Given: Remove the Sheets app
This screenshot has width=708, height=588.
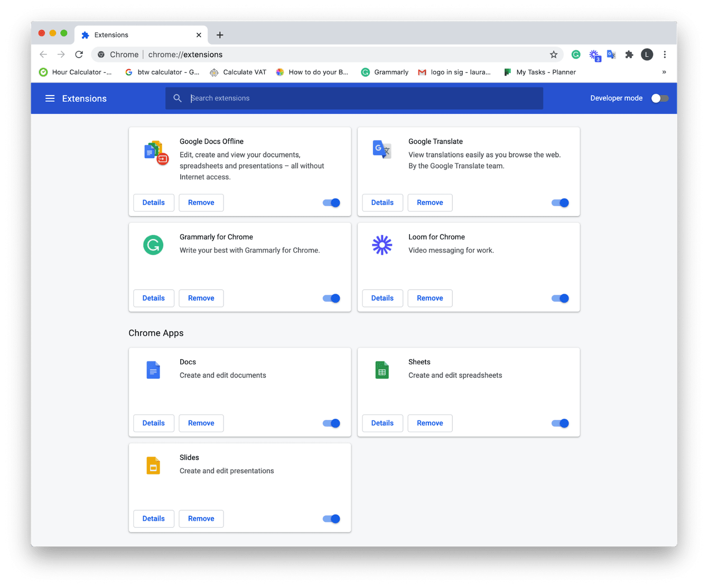Looking at the screenshot, I should (430, 423).
